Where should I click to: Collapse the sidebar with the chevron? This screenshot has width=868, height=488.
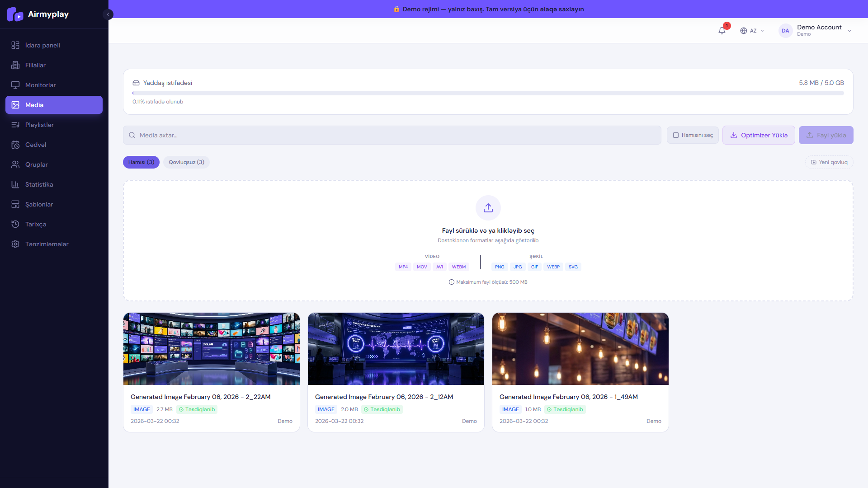[108, 14]
